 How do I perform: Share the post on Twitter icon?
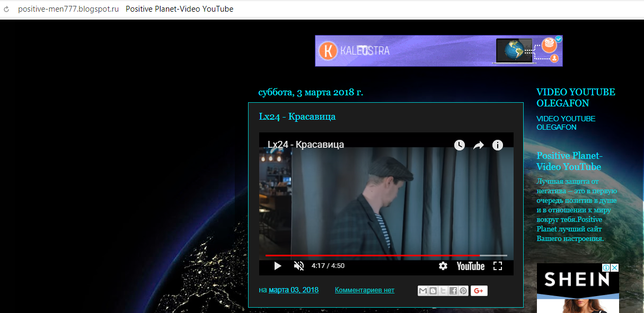[443, 290]
